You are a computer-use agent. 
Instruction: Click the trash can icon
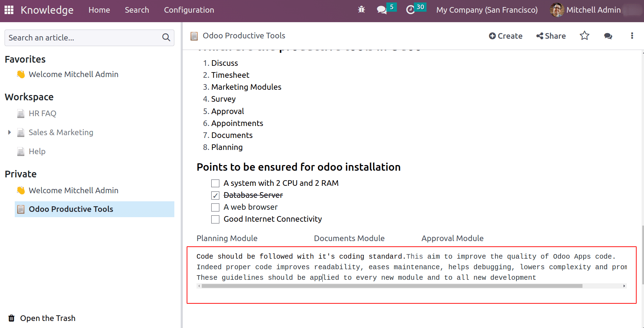12,318
